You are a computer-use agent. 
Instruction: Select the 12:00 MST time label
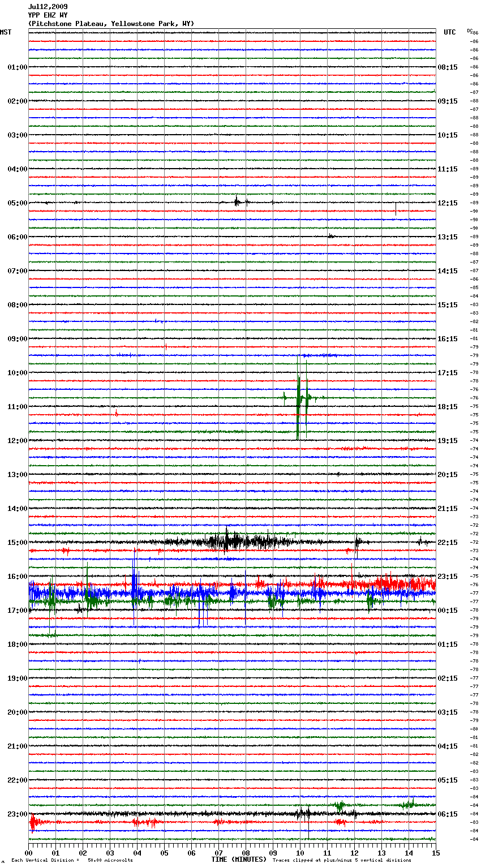[x=18, y=441]
